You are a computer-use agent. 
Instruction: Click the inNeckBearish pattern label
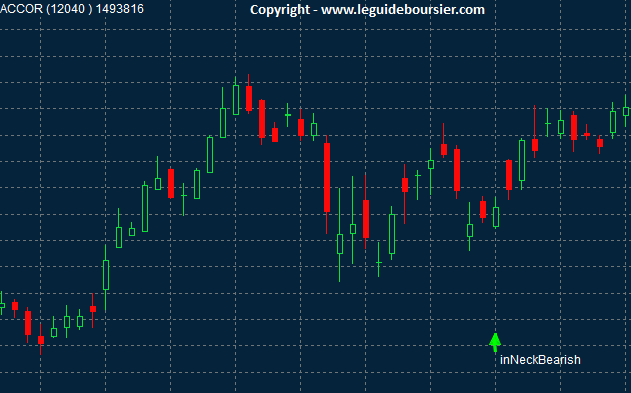click(540, 360)
